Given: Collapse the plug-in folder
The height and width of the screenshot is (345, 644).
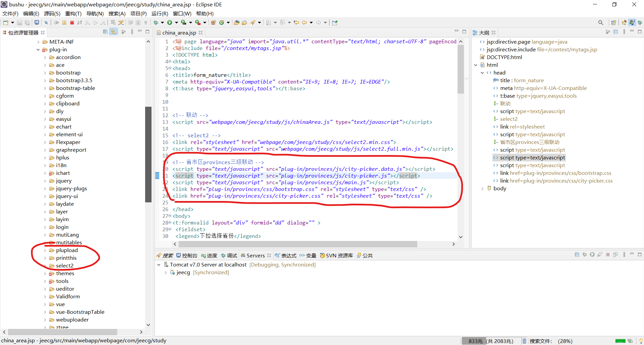Looking at the screenshot, I should (38, 50).
